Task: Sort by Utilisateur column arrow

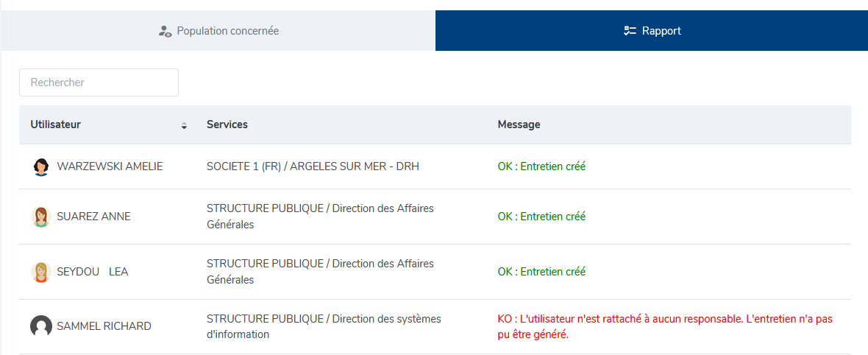Action: pyautogui.click(x=185, y=125)
